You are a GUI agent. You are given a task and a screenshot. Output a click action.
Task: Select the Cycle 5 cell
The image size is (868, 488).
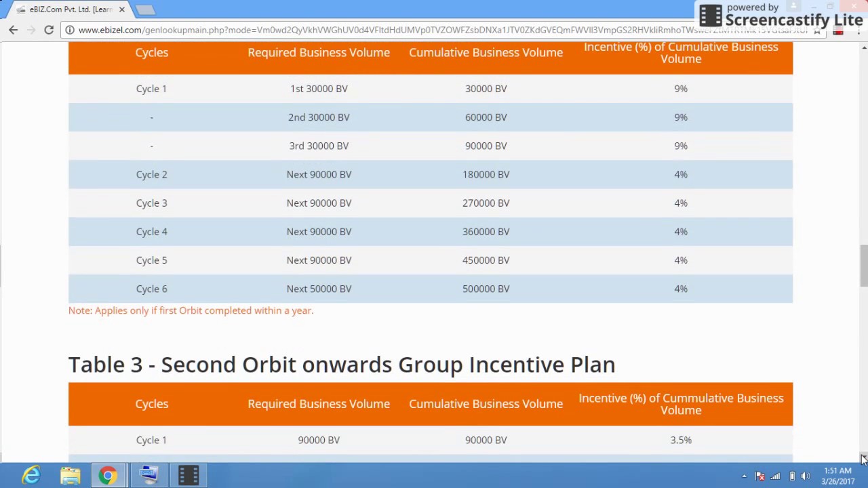151,260
